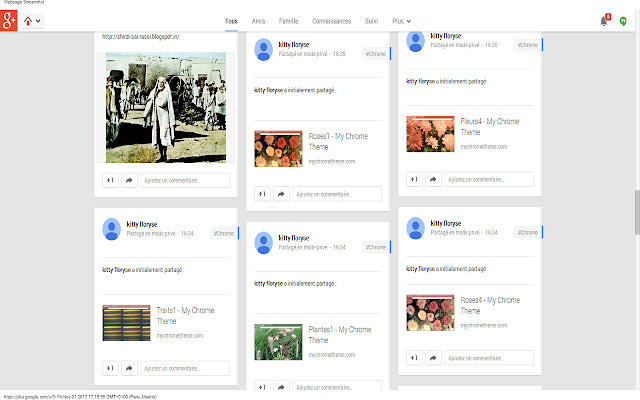Click share arrow on the Roses4 post

coord(433,358)
